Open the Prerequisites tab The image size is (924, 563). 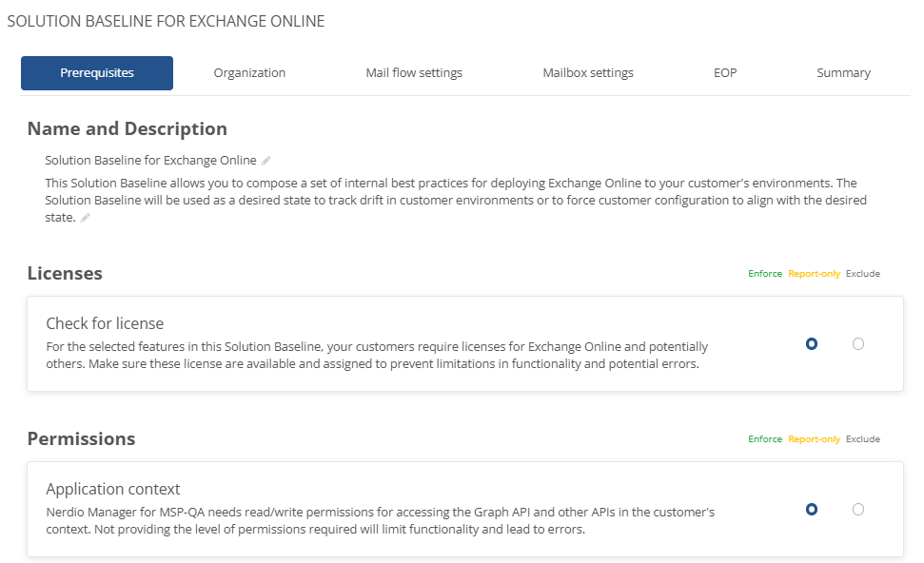point(97,73)
